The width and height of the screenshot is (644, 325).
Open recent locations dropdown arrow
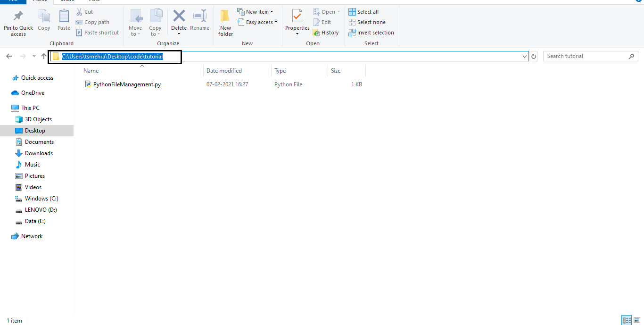[x=34, y=56]
